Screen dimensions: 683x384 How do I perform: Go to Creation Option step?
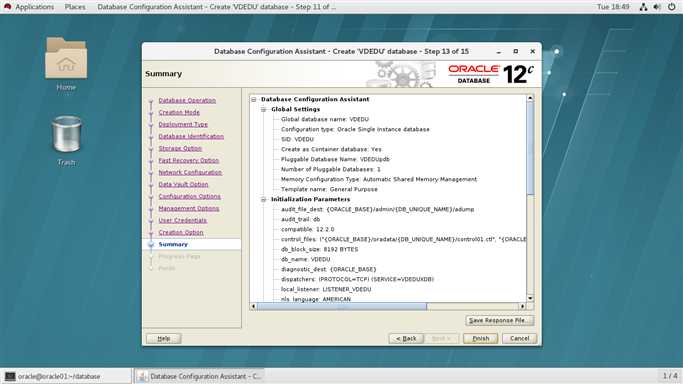(181, 232)
